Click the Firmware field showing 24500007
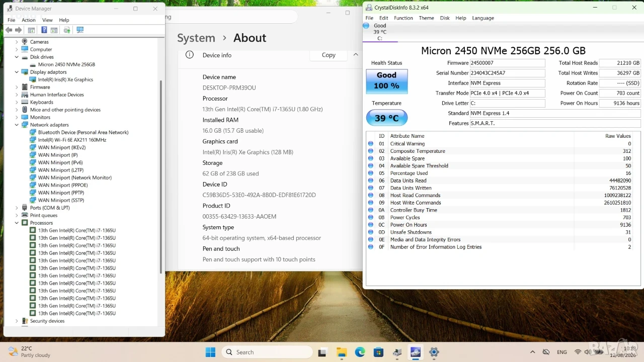Viewport: 644px width, 362px height. click(x=507, y=63)
